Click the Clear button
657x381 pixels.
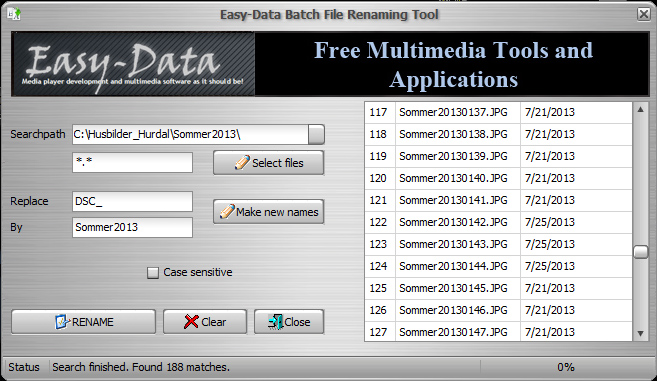point(205,322)
